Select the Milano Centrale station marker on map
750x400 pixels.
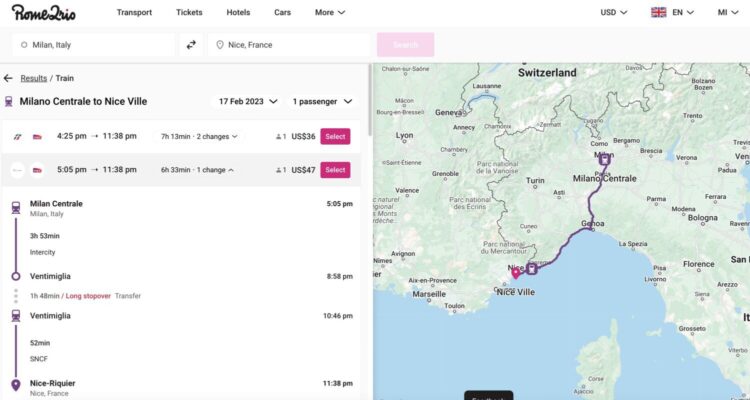pyautogui.click(x=605, y=159)
